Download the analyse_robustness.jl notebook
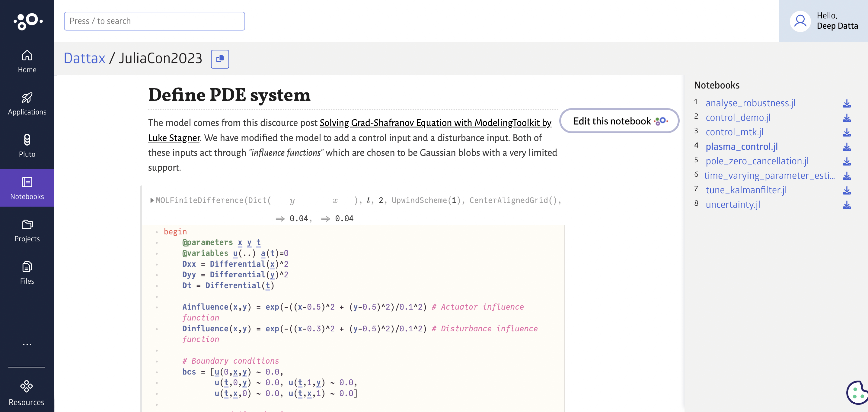 [x=847, y=104]
